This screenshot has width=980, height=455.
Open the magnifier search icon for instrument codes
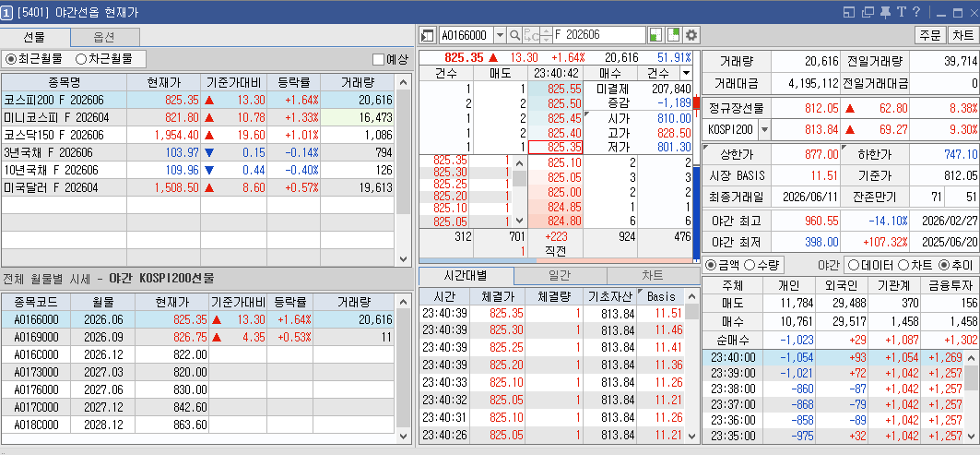tap(515, 35)
